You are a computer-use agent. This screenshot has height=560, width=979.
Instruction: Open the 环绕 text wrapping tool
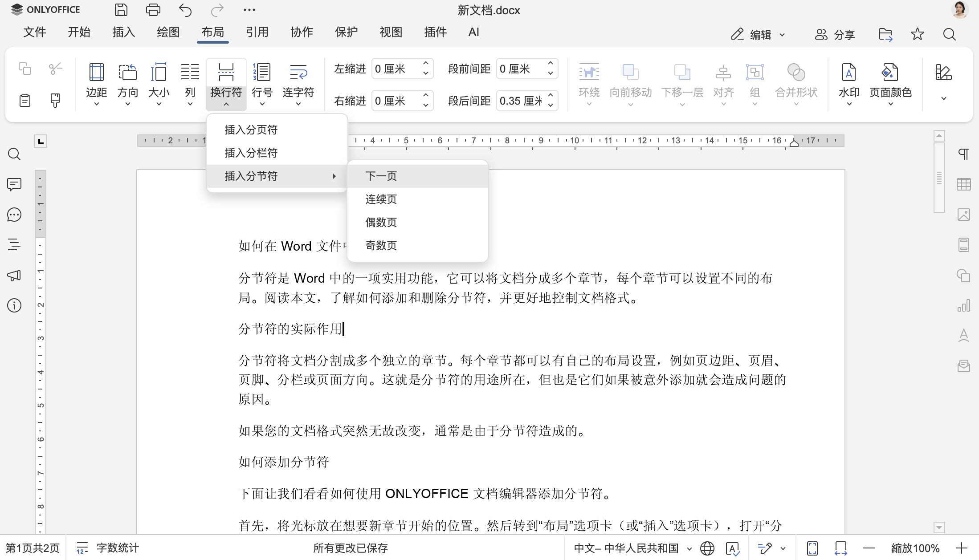(589, 82)
